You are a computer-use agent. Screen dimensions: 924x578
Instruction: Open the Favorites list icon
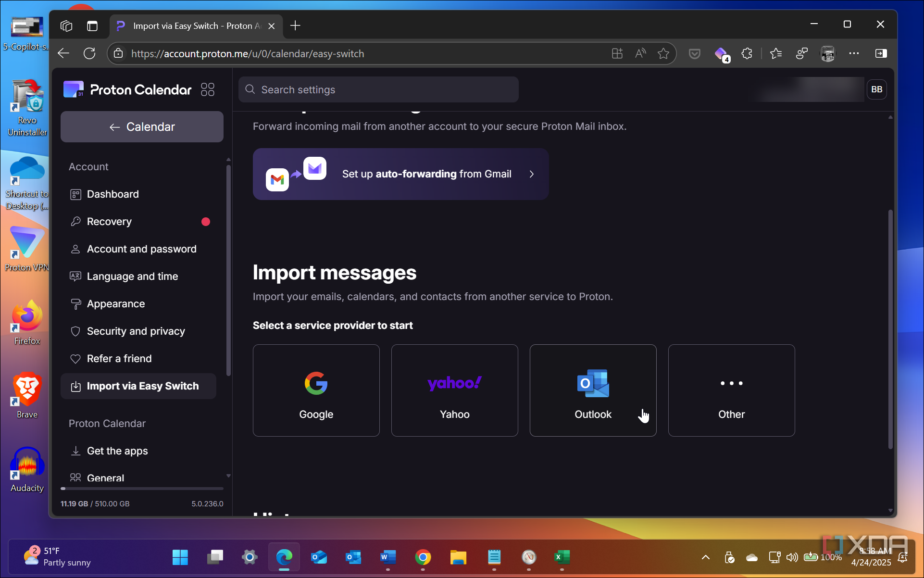click(776, 53)
